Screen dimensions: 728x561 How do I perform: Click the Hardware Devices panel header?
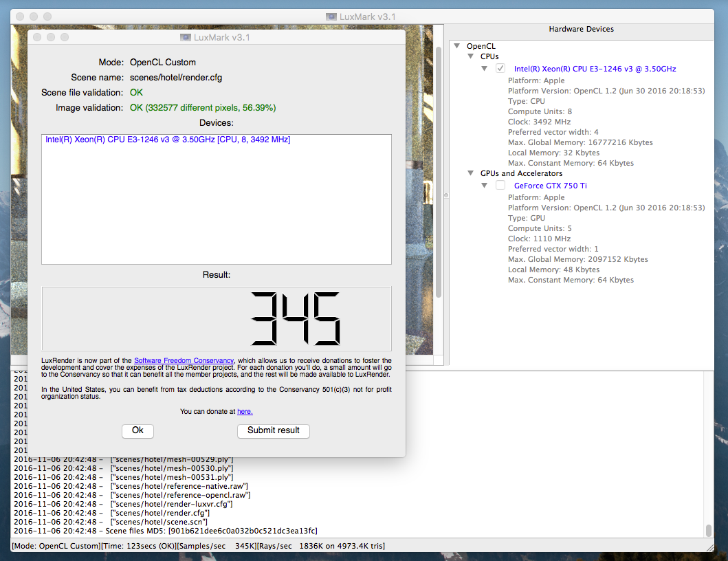point(582,29)
